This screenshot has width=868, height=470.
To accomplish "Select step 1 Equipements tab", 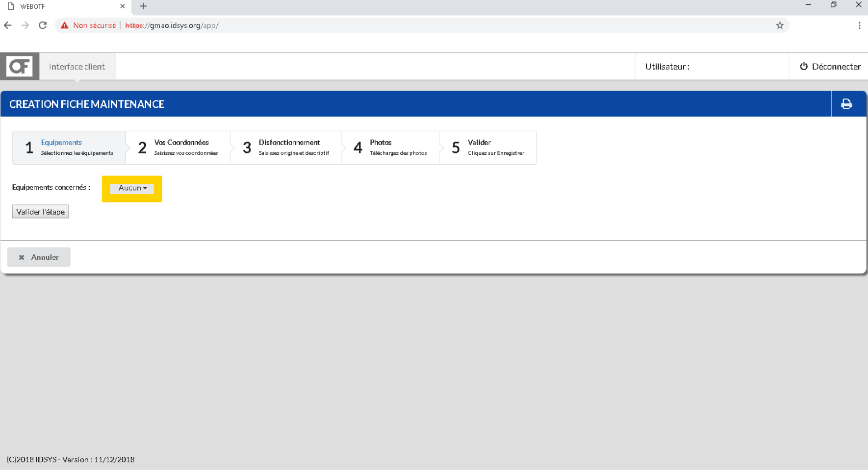I will tap(69, 148).
